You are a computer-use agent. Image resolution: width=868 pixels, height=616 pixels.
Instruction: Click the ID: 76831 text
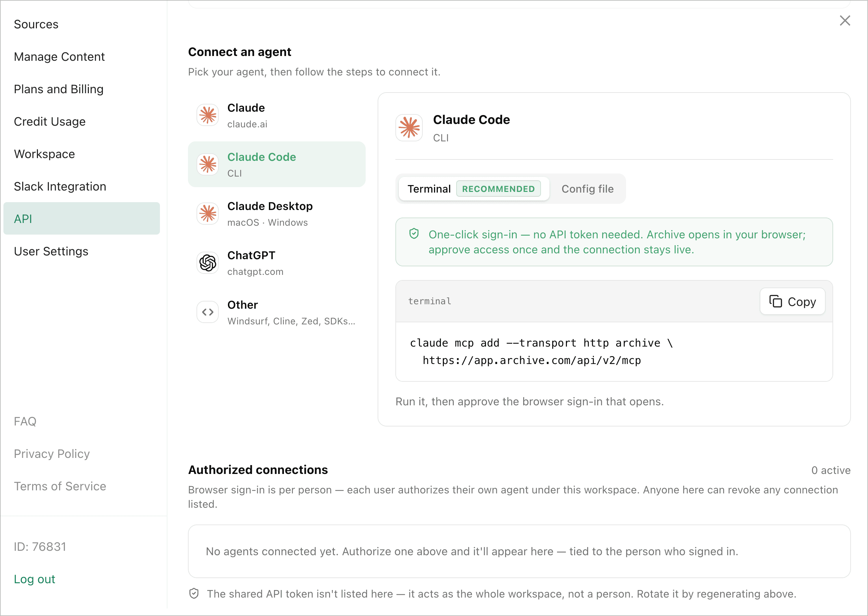point(40,547)
